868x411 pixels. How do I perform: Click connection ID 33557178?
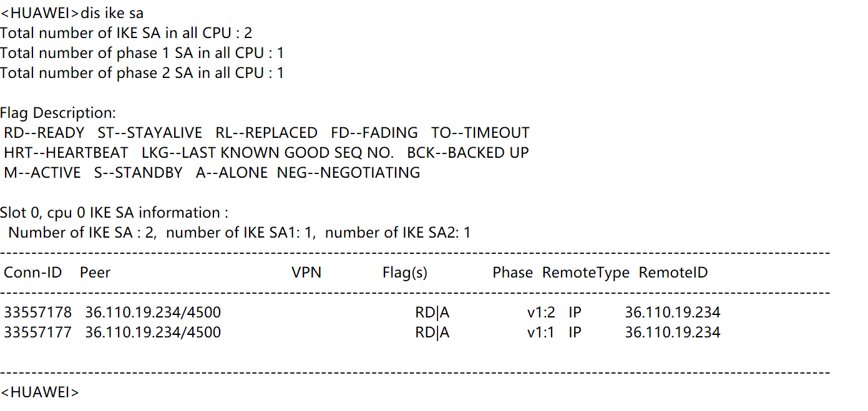[x=37, y=312]
